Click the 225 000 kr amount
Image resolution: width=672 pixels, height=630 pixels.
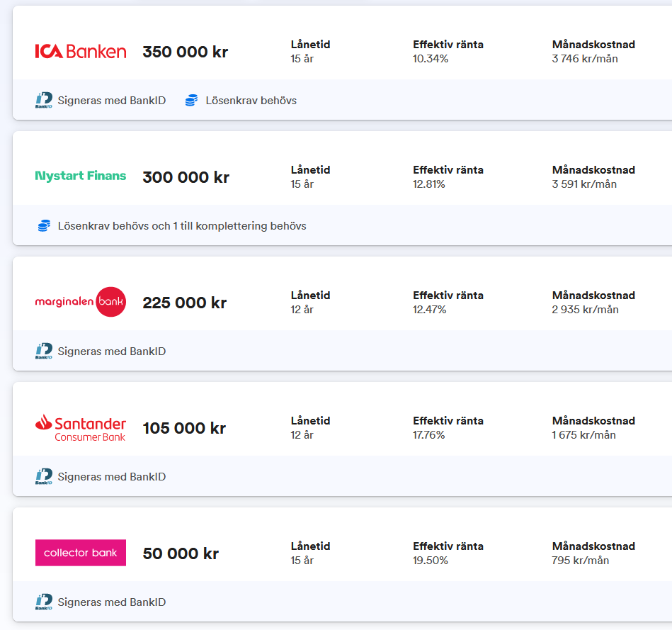pos(184,303)
